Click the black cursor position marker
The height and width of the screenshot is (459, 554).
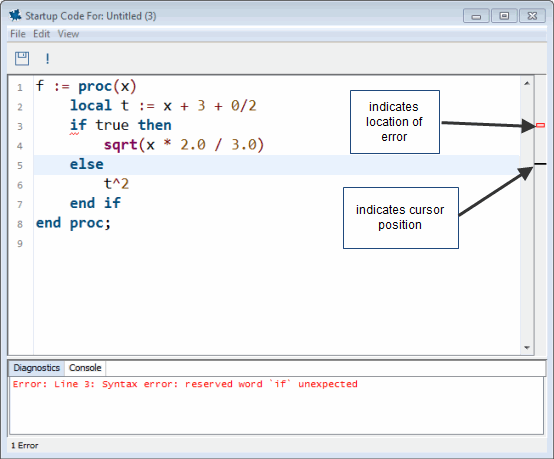[540, 164]
